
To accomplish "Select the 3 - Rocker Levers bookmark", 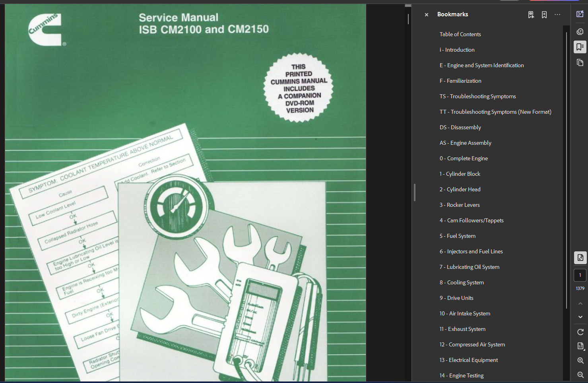I will [x=460, y=205].
